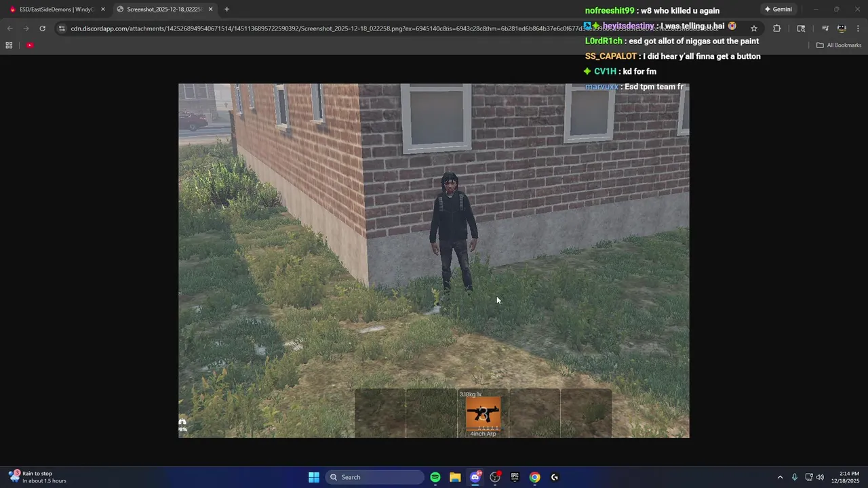The width and height of the screenshot is (868, 488).
Task: Switch to the ESD/EastSideDemons tab
Action: [56, 9]
